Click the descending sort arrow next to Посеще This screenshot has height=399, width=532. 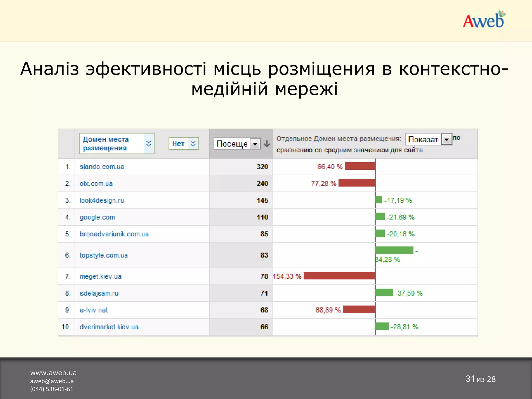pos(267,144)
